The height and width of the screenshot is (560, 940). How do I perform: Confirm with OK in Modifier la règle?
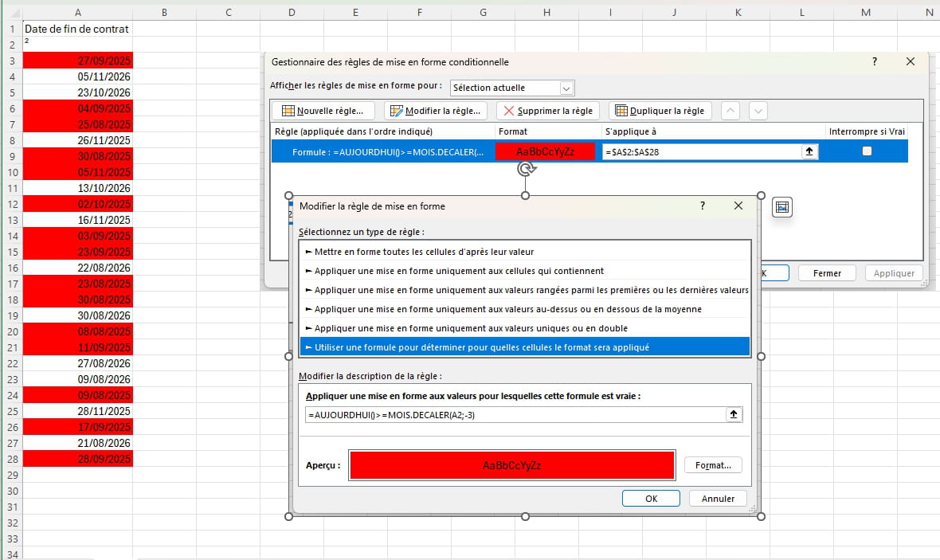pos(651,499)
